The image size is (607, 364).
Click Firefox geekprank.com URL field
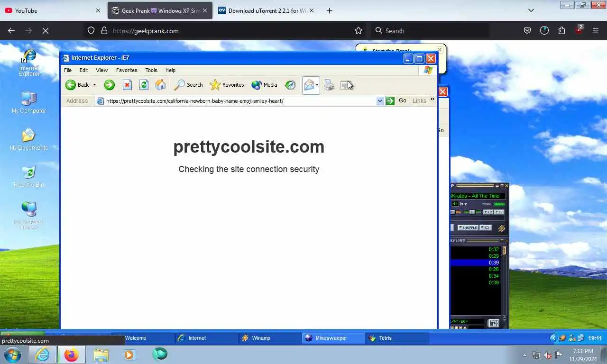(x=225, y=30)
